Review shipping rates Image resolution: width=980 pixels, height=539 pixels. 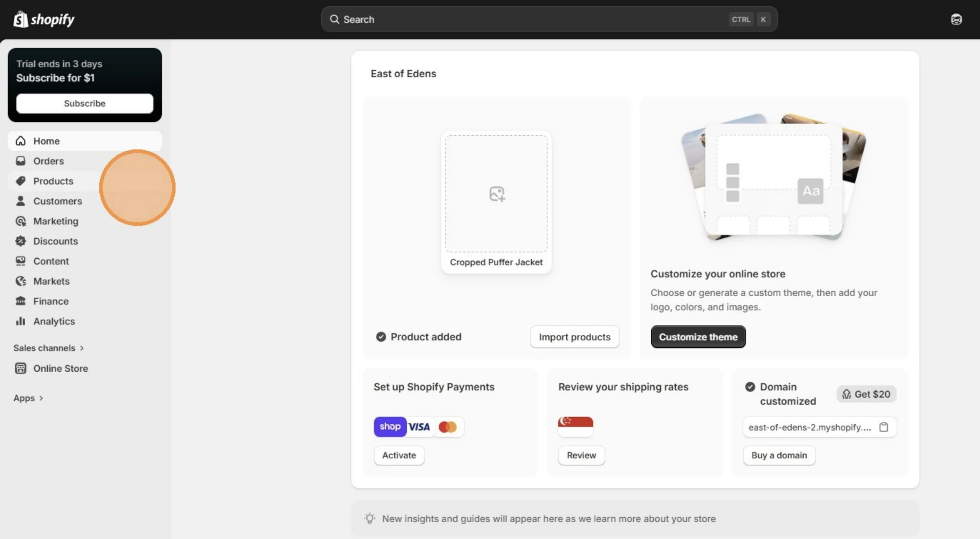coord(581,455)
